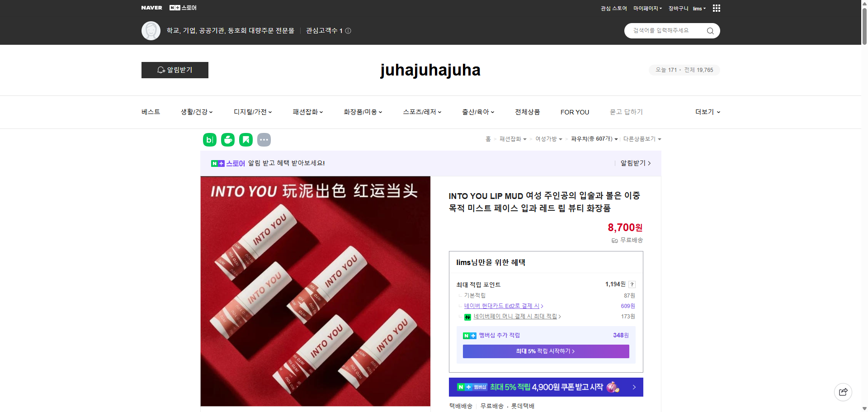Share via Naver Cafe icon
Viewport: 868px width, 412px height.
(x=227, y=140)
